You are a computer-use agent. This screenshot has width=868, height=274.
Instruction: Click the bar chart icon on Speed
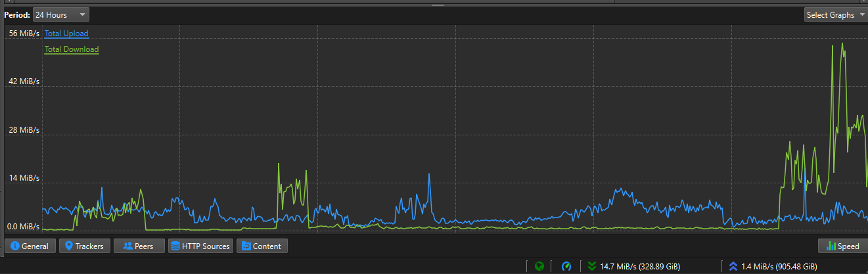pyautogui.click(x=830, y=246)
